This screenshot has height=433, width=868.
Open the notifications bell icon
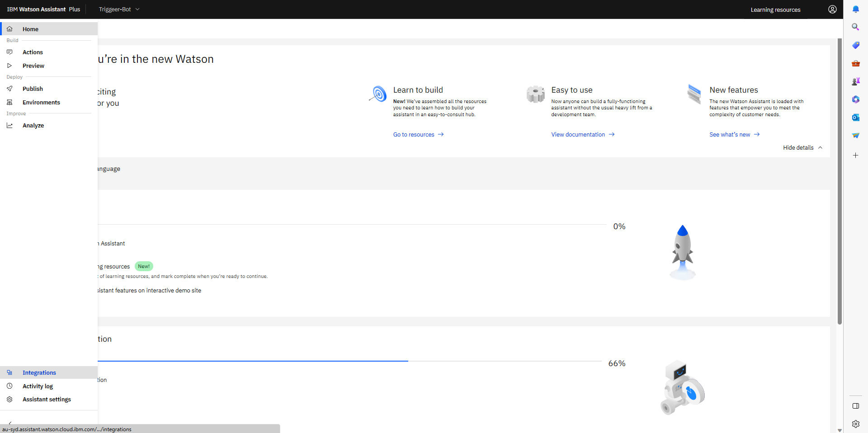click(x=855, y=9)
